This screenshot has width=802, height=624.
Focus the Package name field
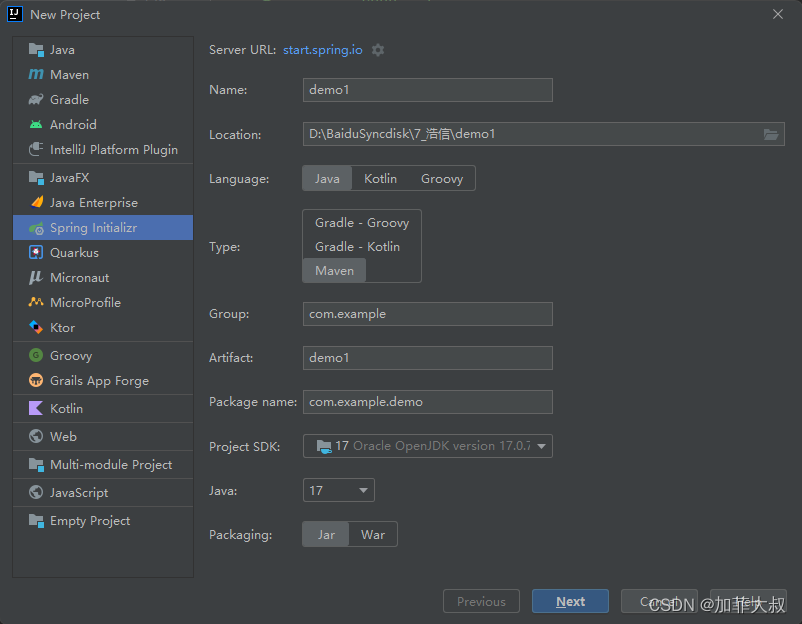coord(428,402)
